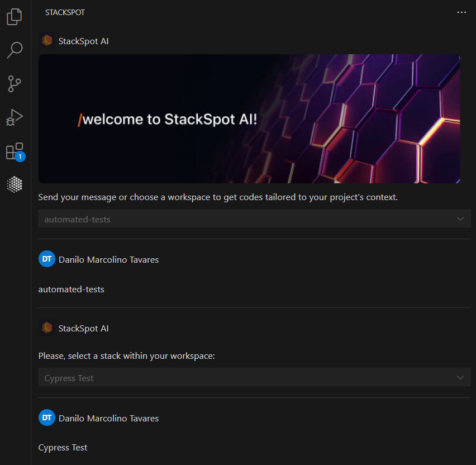
Task: Open the Search view icon
Action: click(15, 50)
